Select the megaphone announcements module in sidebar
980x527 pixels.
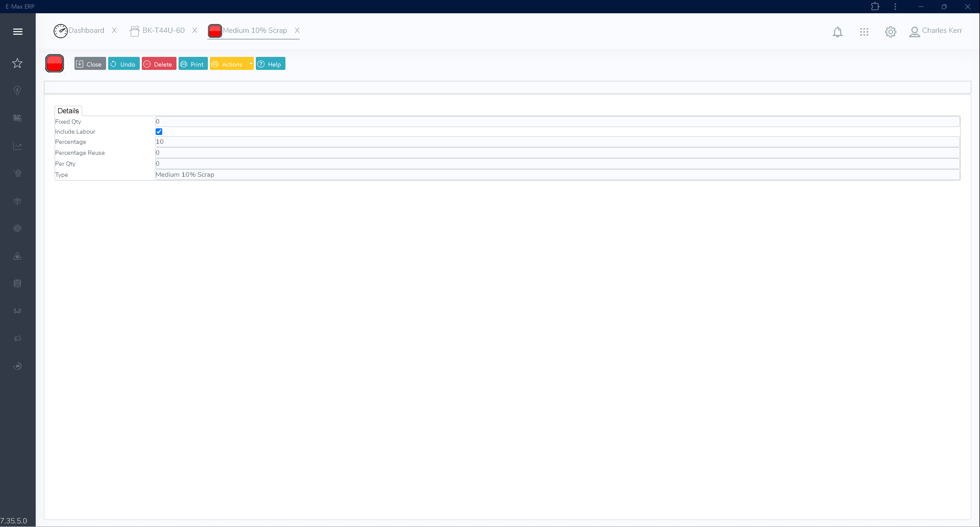tap(17, 338)
